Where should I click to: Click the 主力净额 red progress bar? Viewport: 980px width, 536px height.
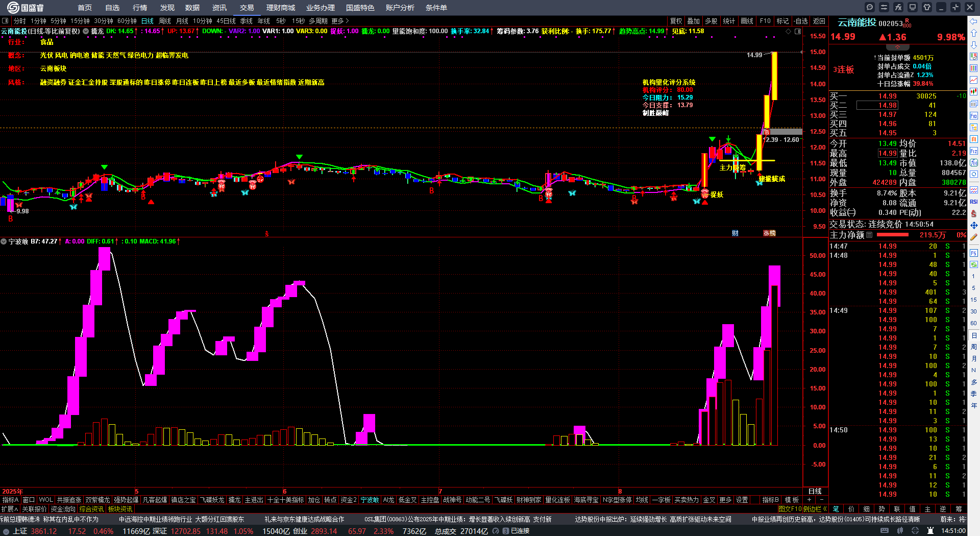[893, 235]
